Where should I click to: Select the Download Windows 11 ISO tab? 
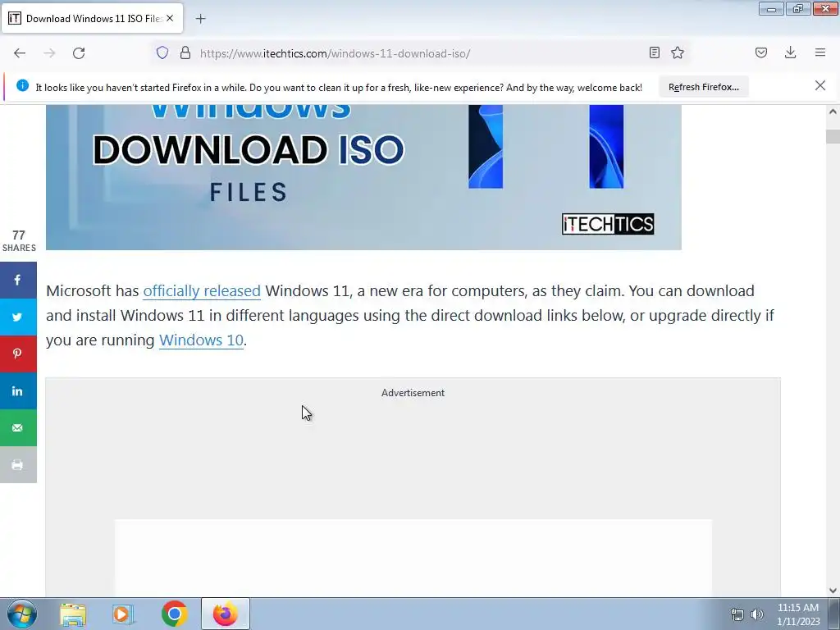pyautogui.click(x=92, y=18)
